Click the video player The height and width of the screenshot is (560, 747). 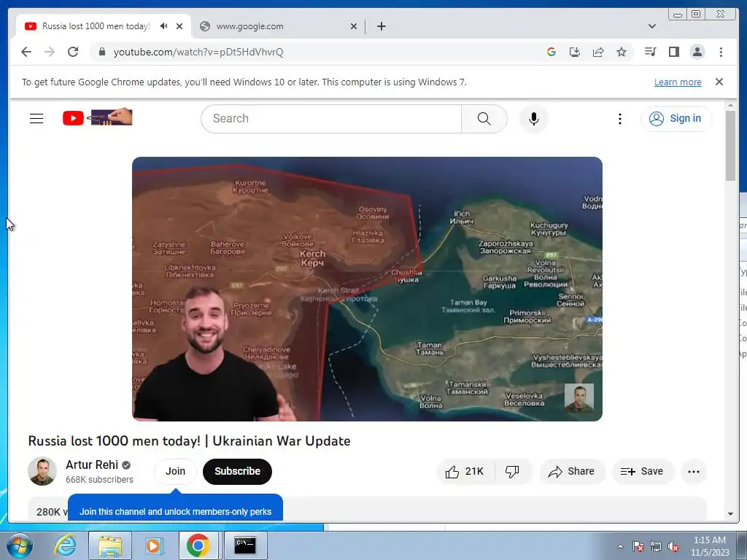point(367,289)
